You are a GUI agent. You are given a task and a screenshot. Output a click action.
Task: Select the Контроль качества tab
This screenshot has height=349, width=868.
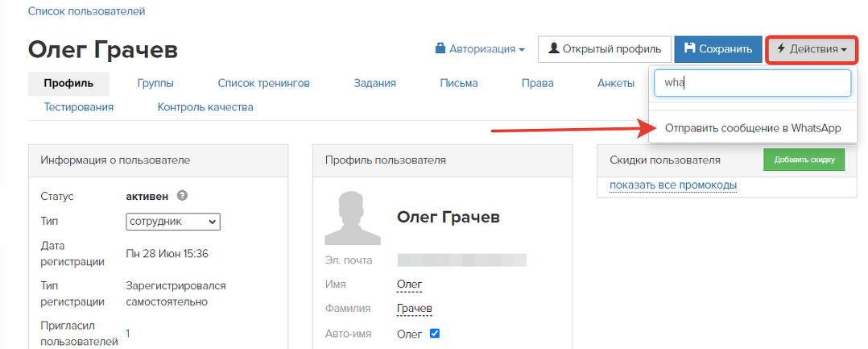click(205, 106)
